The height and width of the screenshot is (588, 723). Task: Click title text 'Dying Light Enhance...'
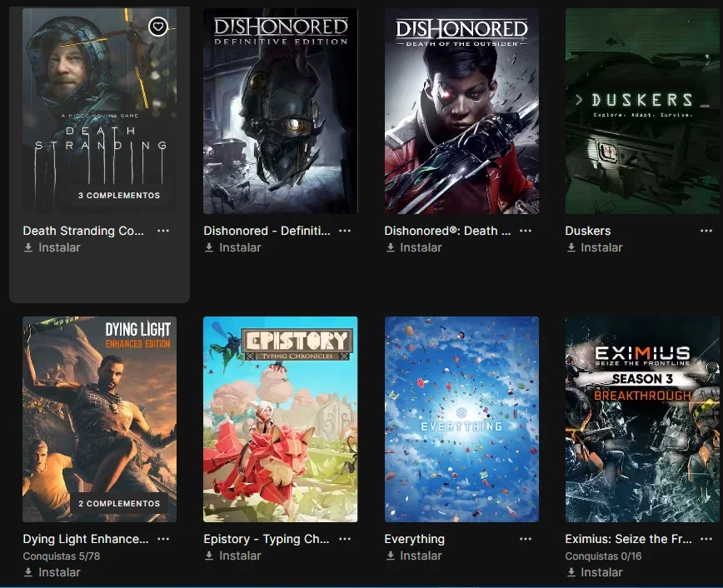tap(86, 539)
